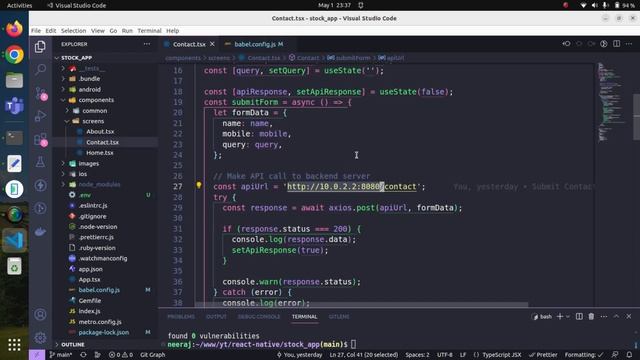This screenshot has width=640, height=360.
Task: Open Run and Debug view
Action: [40, 116]
